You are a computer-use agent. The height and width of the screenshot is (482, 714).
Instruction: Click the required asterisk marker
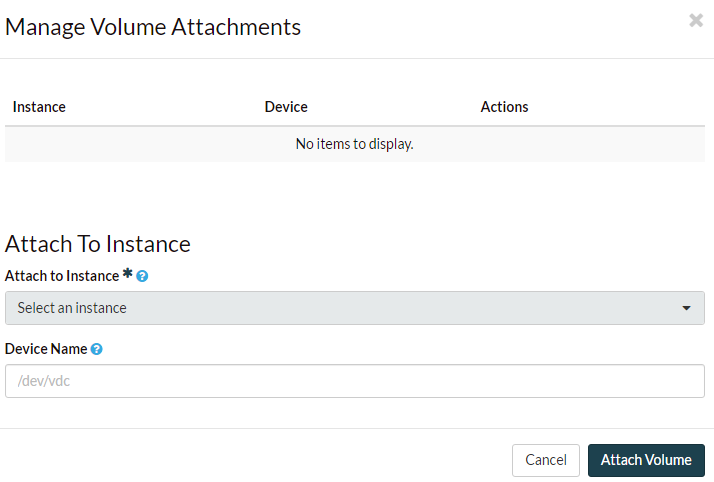point(128,275)
